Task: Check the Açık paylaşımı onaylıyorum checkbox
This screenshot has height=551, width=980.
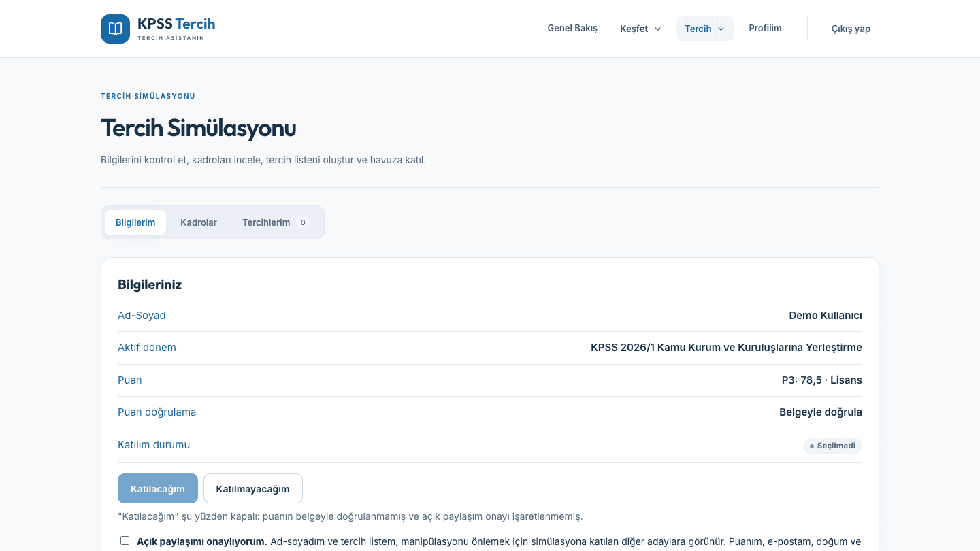Action: [x=125, y=541]
